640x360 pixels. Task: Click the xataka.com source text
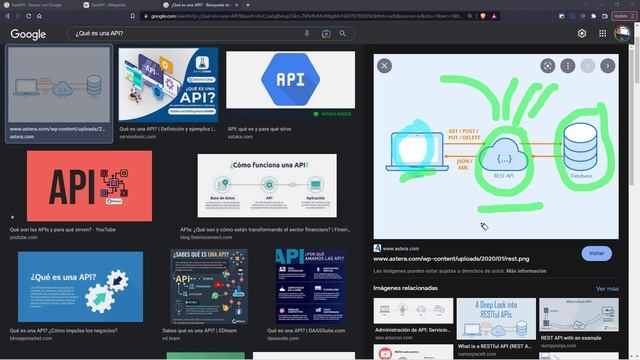coord(240,137)
